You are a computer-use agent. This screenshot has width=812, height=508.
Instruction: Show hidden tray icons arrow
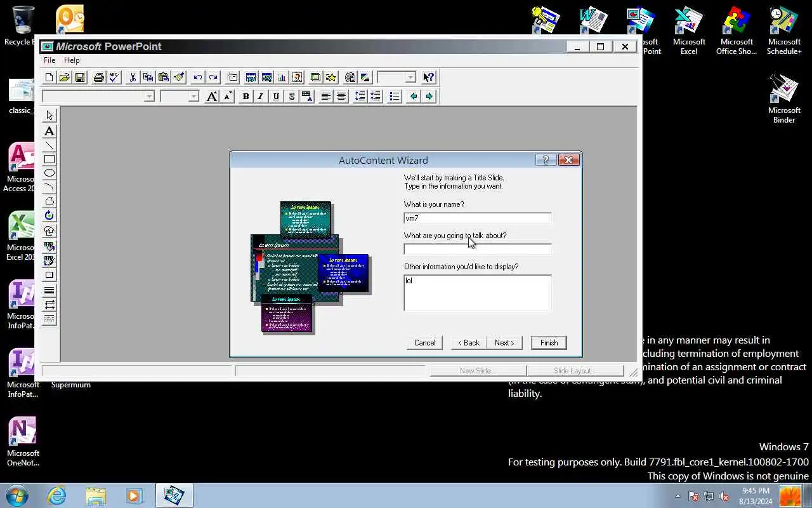[678, 496]
